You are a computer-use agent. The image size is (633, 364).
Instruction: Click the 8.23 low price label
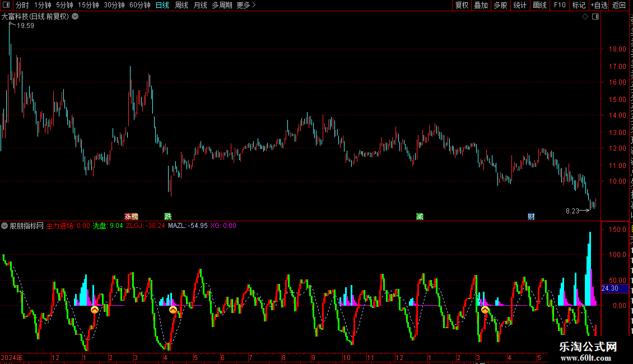(x=572, y=211)
